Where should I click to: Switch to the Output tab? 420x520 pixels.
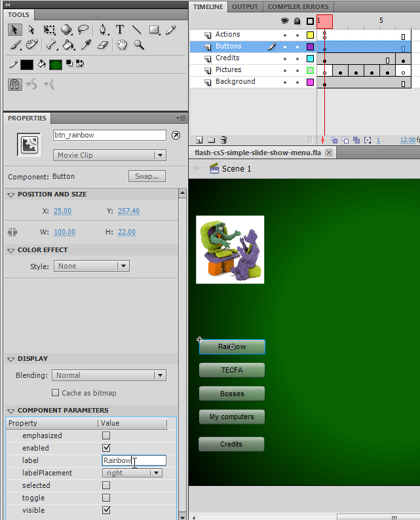[245, 7]
